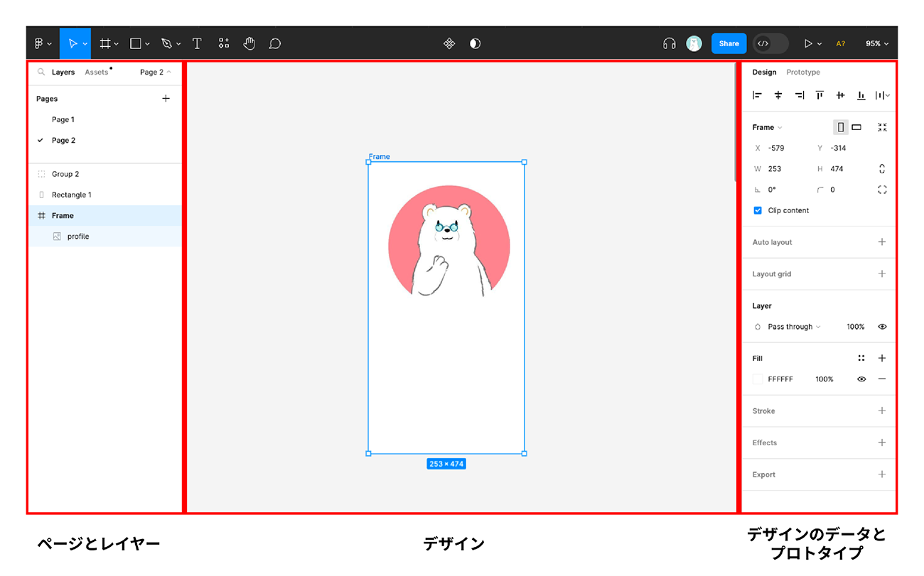Select the Pen tool

(x=166, y=43)
